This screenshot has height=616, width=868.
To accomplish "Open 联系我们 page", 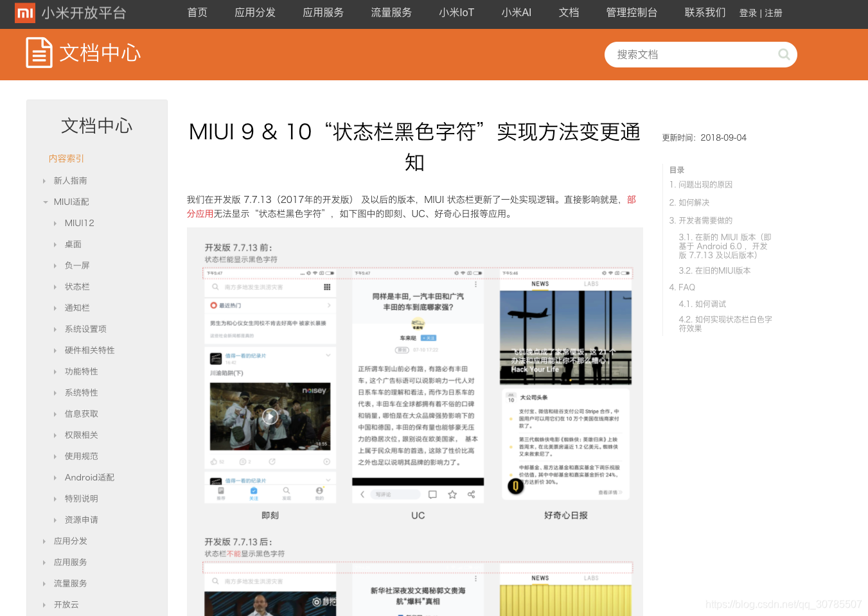I will (x=705, y=13).
